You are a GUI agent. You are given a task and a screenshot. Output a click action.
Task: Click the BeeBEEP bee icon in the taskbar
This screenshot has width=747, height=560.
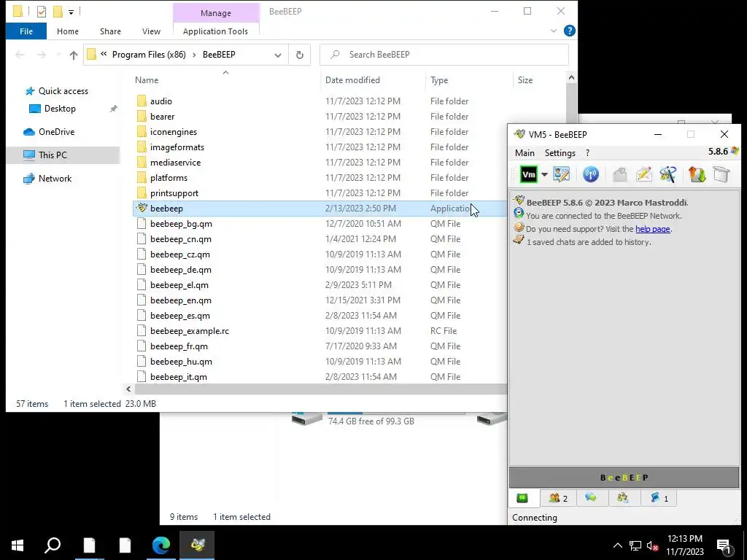[x=197, y=545]
